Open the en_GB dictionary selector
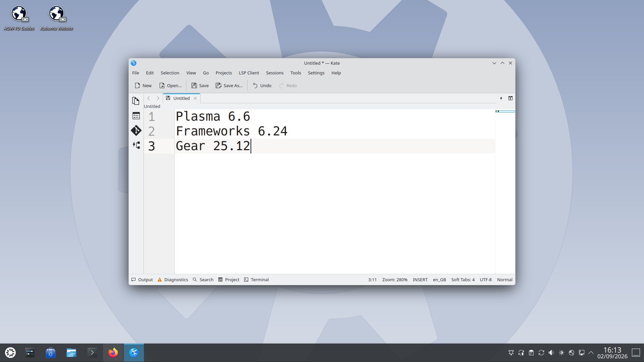The height and width of the screenshot is (362, 644). (439, 280)
